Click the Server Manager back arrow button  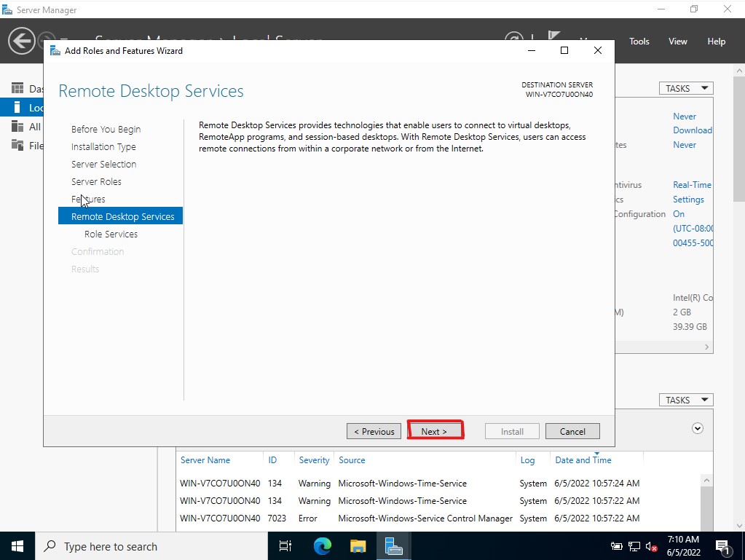21,42
